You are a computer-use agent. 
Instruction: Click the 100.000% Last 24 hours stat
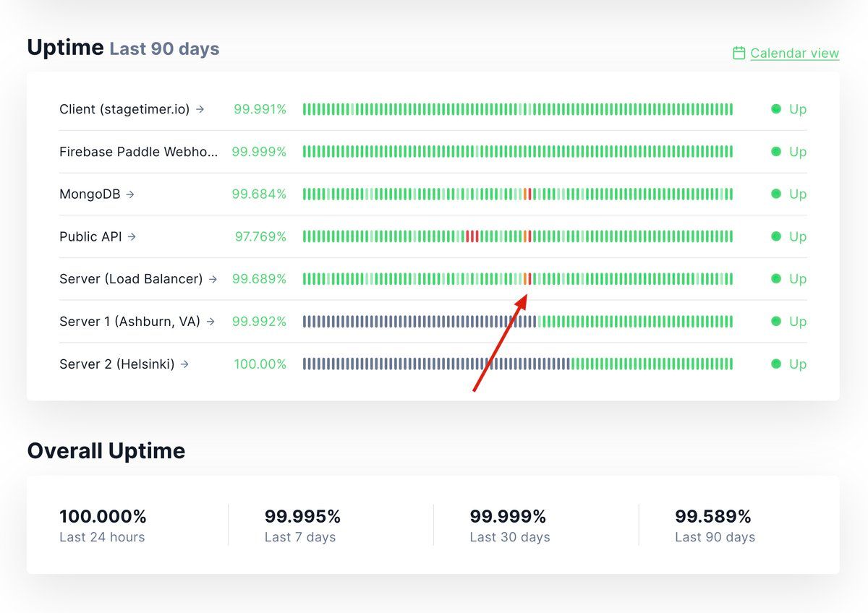click(x=103, y=517)
